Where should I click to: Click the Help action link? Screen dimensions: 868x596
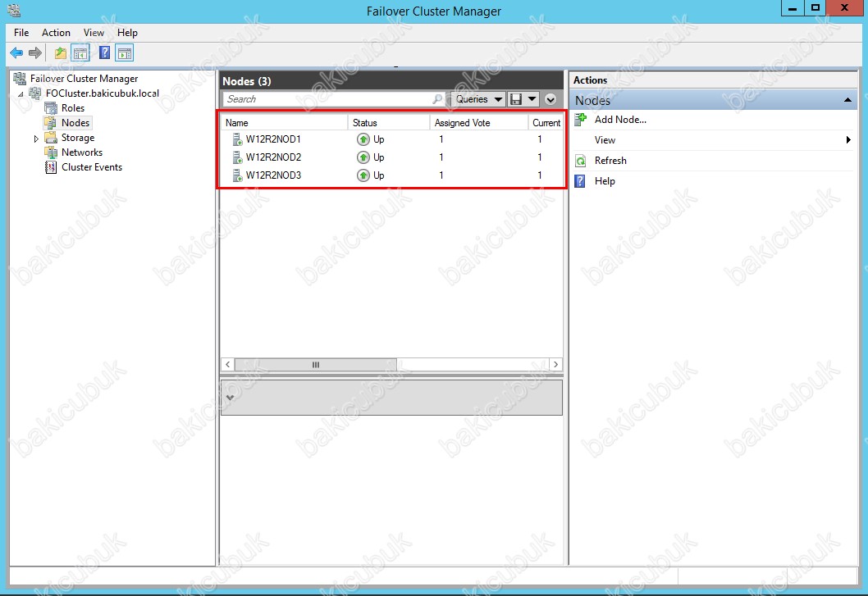[605, 181]
